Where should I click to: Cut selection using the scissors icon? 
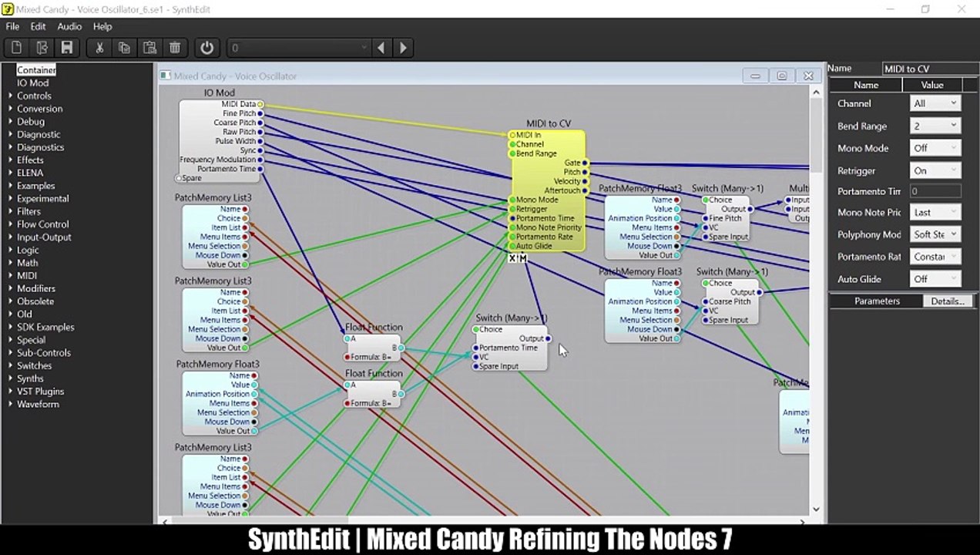point(99,48)
